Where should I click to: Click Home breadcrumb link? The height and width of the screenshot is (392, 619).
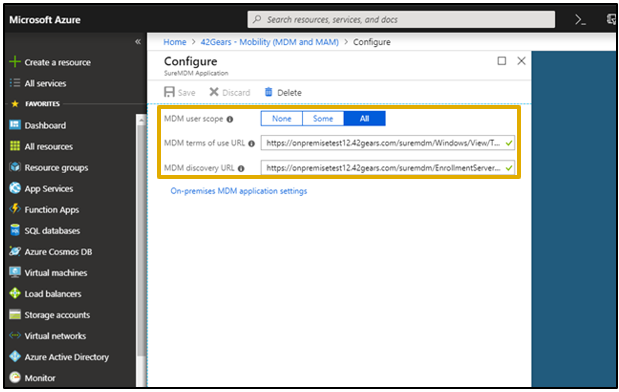tap(174, 42)
